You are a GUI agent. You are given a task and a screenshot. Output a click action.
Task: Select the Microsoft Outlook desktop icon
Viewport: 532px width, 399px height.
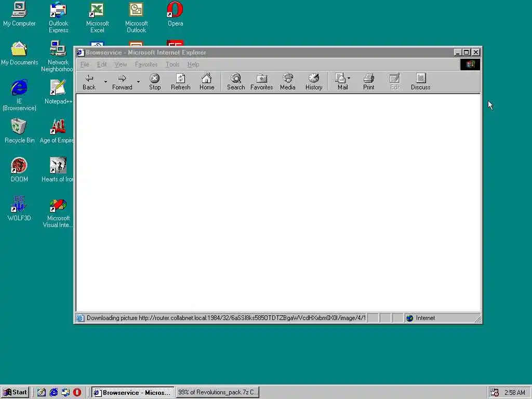tap(137, 17)
